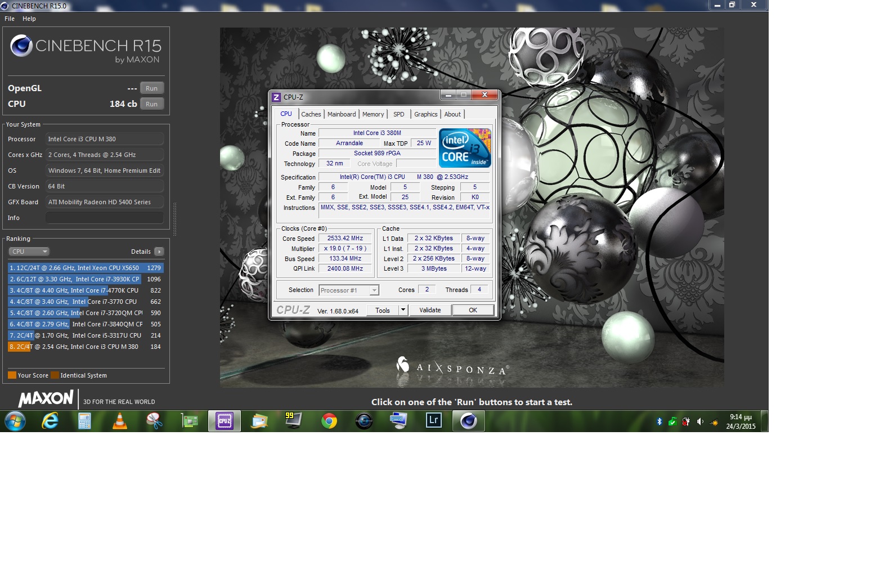Open the keyboard and monitor taskbar icon
This screenshot has height=588, width=888.
(398, 420)
